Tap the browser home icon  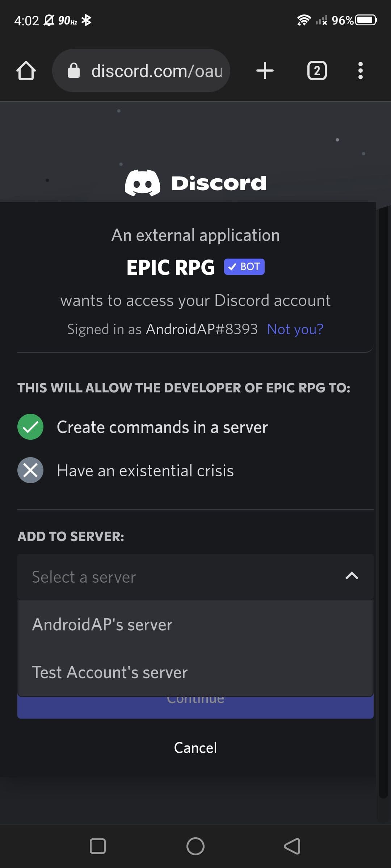tap(26, 71)
